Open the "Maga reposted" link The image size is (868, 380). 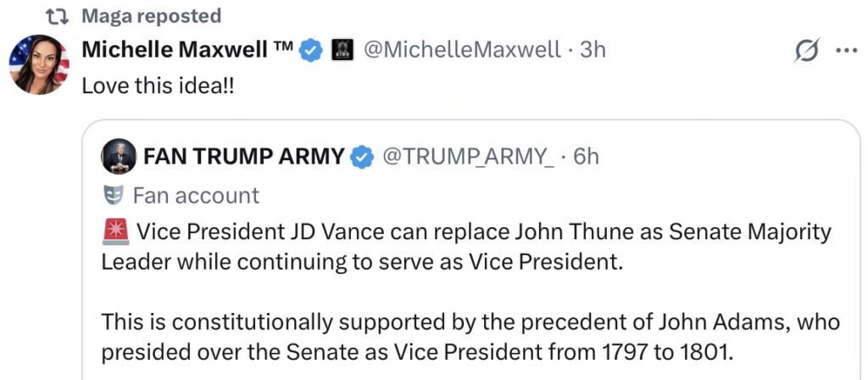[x=151, y=15]
